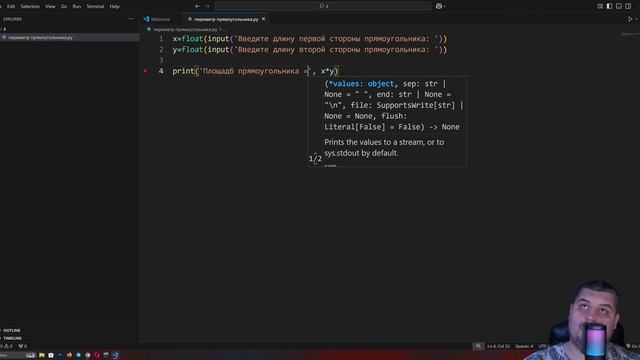Click the ports indicator in status bar
Image resolution: width=640 pixels, height=360 pixels.
22,346
